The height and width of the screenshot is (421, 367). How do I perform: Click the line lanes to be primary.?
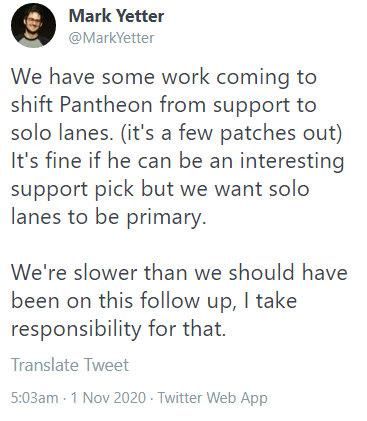pos(107,217)
